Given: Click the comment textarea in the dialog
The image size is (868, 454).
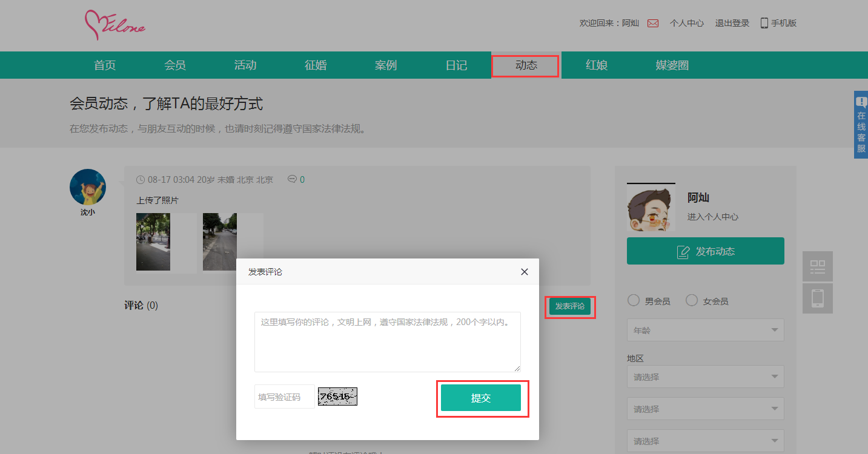Looking at the screenshot, I should 388,342.
